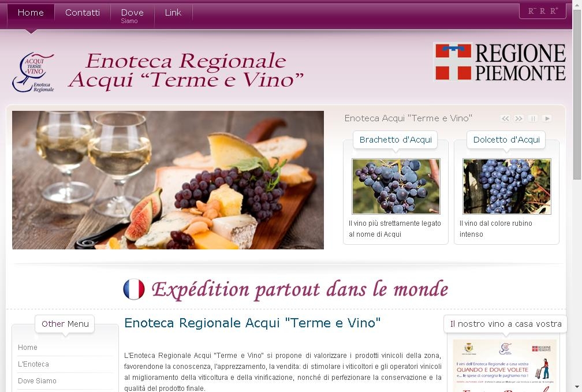Decrease font size with the R- icon
Viewport: 582px width, 392px height.
click(532, 11)
